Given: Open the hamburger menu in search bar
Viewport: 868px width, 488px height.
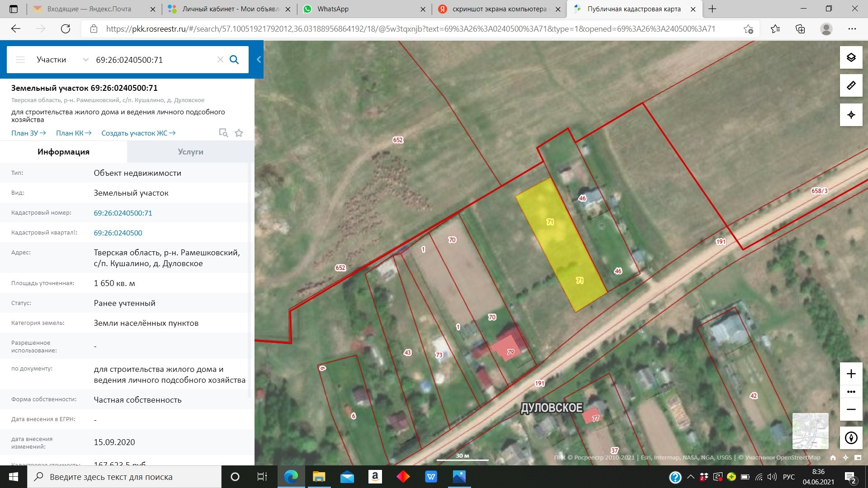Looking at the screenshot, I should pos(20,60).
